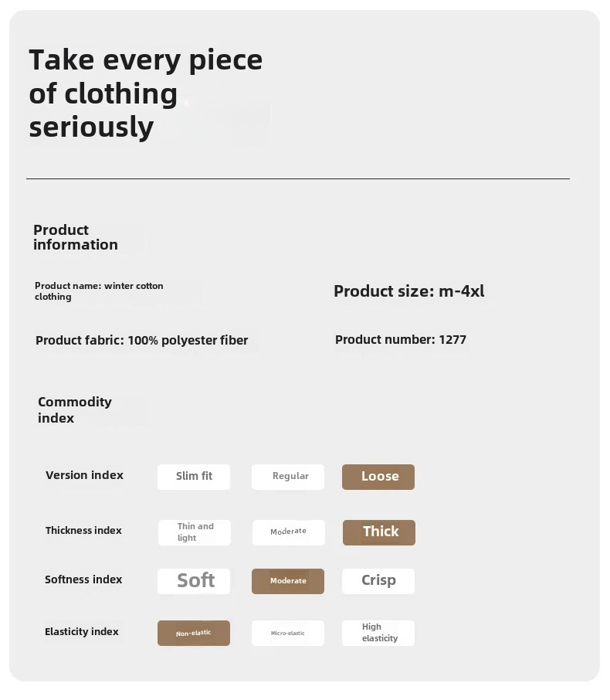Viewport: 610px width, 700px height.
Task: Click the Version index label
Action: (84, 475)
